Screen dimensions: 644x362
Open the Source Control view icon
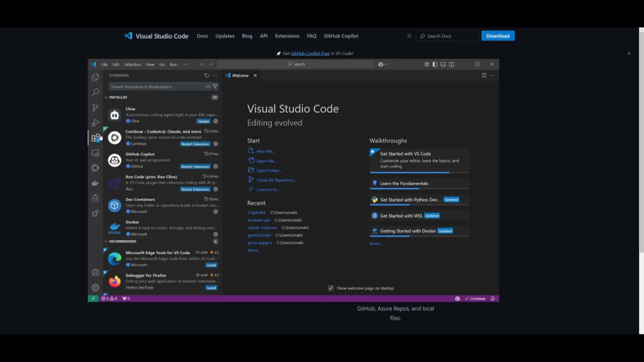[x=95, y=107]
